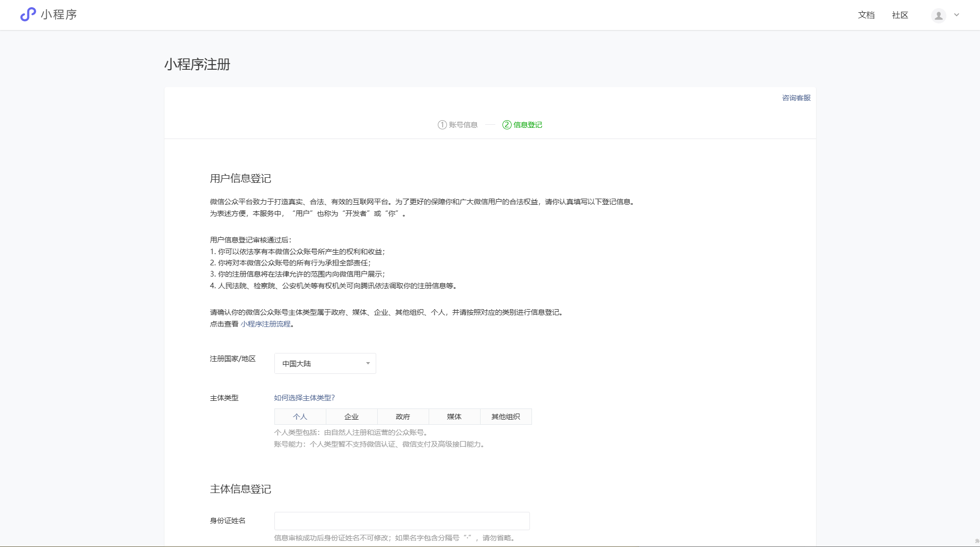Open the 文档 page
Screen dimensions: 980x547
[x=866, y=15]
